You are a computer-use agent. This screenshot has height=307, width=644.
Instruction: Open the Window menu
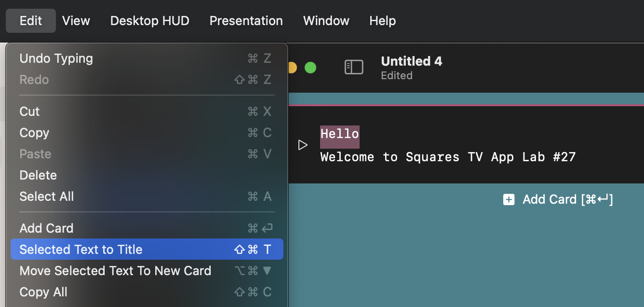coord(326,21)
